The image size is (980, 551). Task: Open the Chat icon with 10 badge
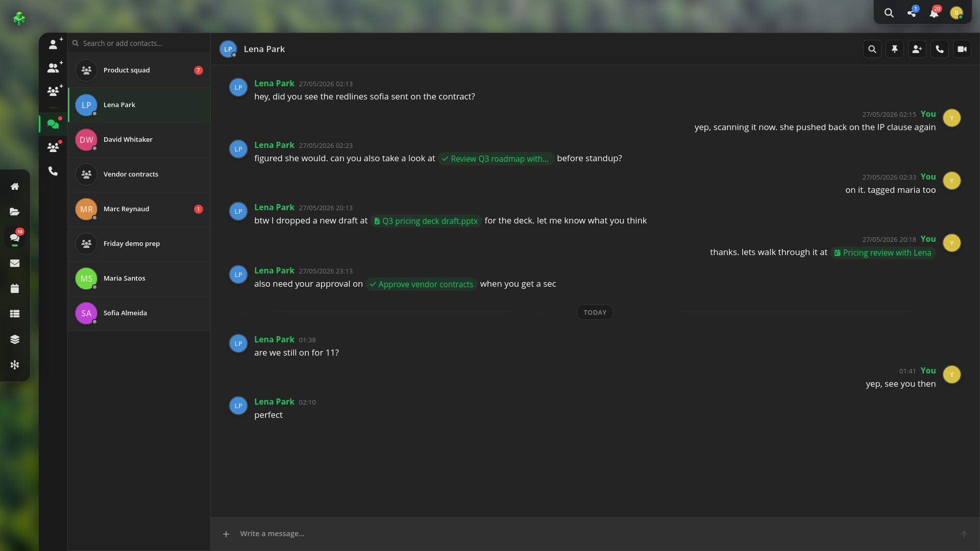tap(15, 237)
